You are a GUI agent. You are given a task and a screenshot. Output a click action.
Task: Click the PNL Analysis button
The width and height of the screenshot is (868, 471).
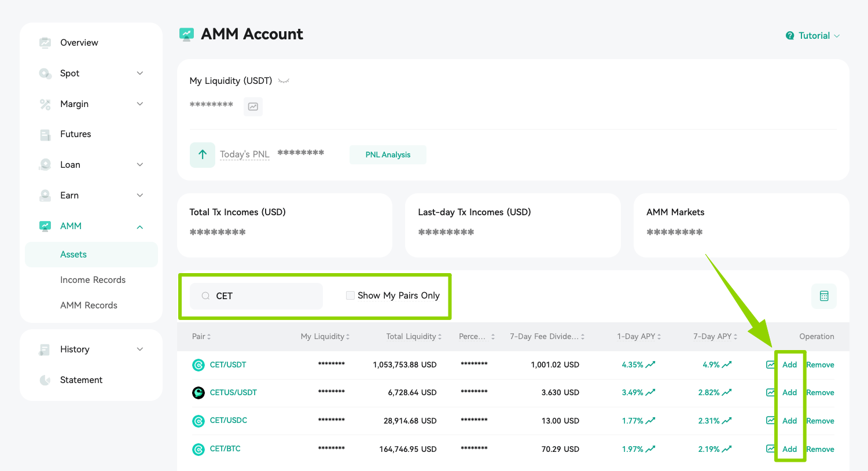(x=388, y=154)
